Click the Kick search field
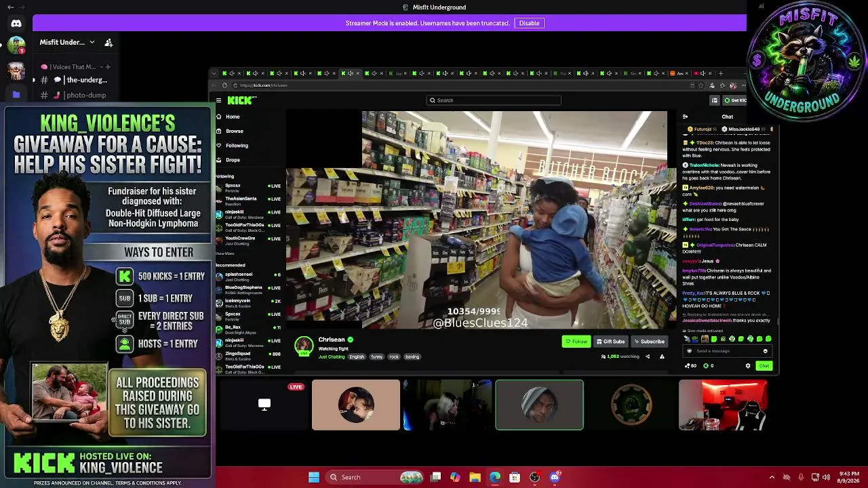The image size is (868, 488). coord(494,100)
